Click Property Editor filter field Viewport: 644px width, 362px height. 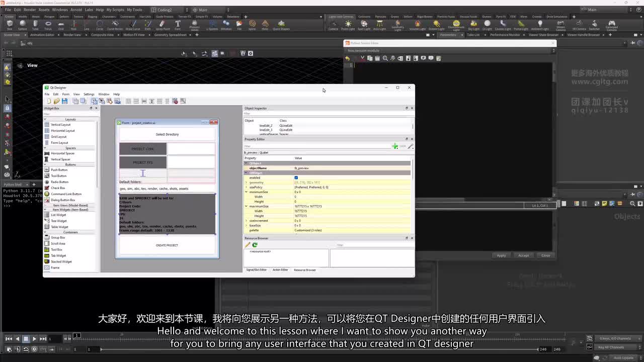click(317, 146)
